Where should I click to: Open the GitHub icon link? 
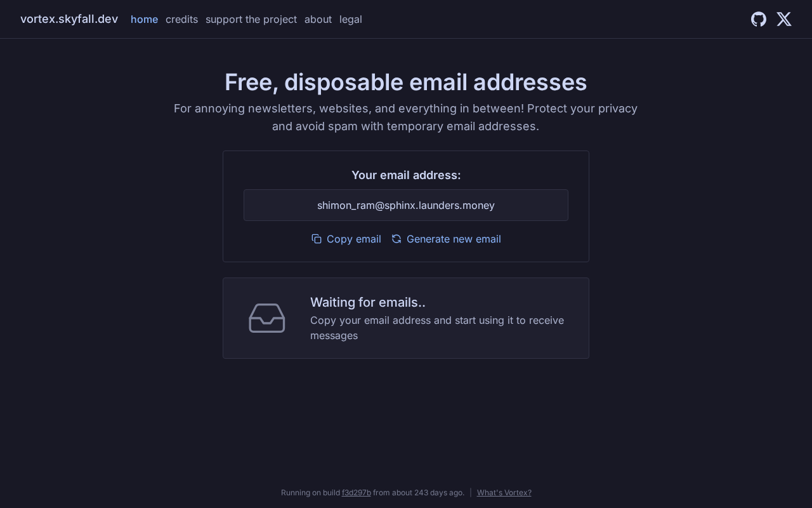point(759,19)
